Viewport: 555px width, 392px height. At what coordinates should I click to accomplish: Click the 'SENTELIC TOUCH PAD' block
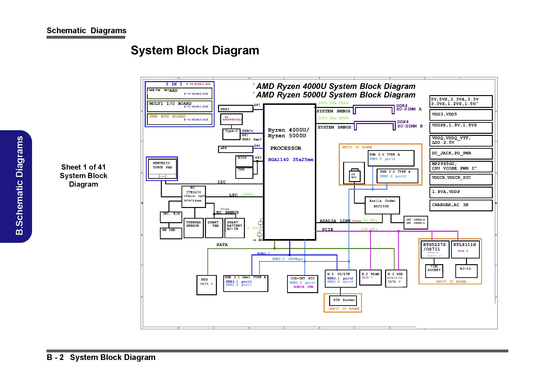tap(162, 169)
